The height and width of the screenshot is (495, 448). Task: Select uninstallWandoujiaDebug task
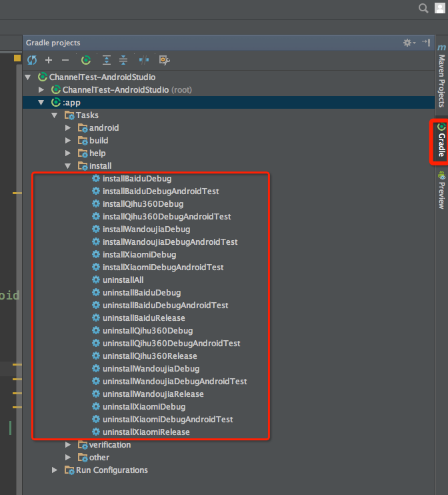coord(151,369)
